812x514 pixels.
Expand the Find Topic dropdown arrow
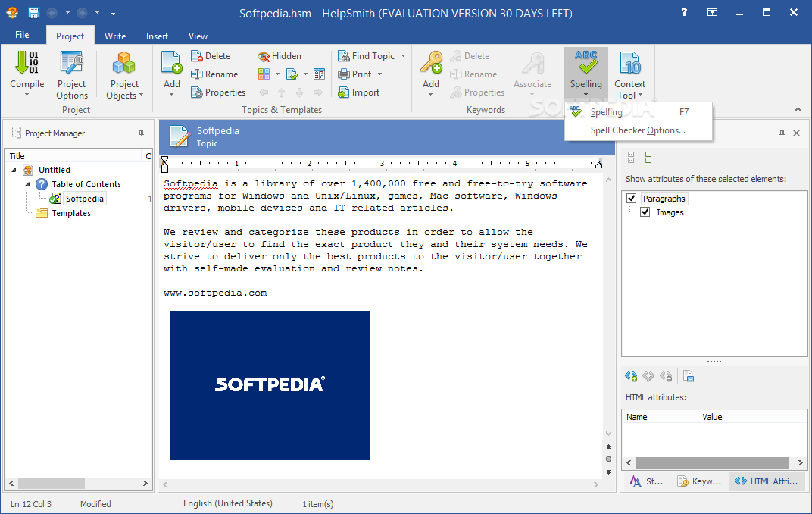tap(403, 56)
